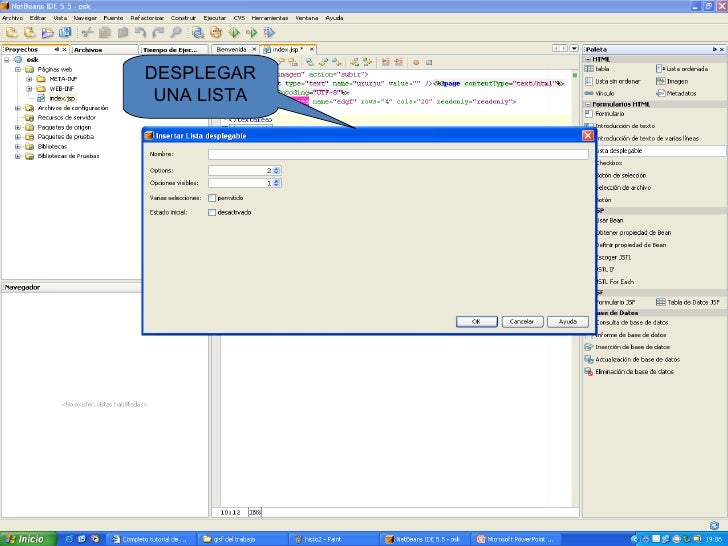This screenshot has width=728, height=546.
Task: Select Tabla de Datos JSF palette icon
Action: coord(661,302)
